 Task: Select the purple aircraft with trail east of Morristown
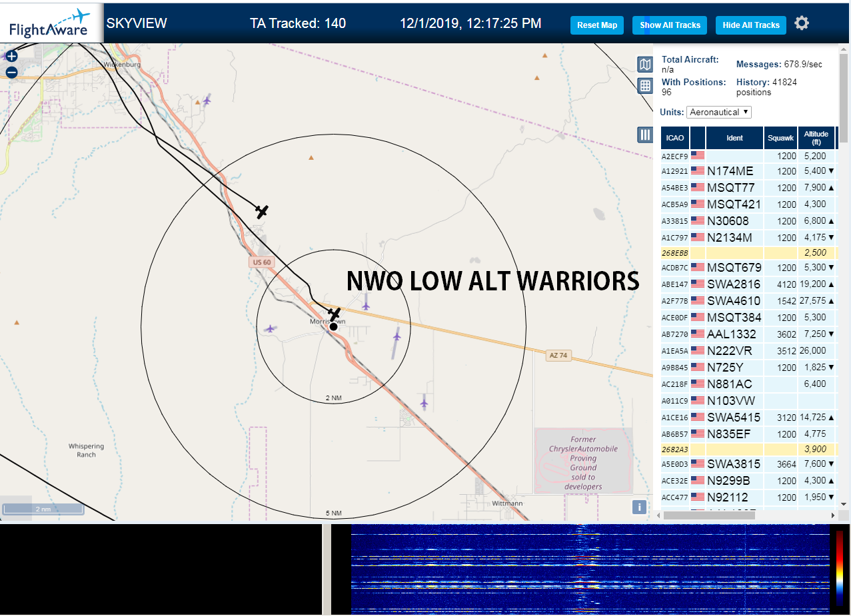coord(397,336)
